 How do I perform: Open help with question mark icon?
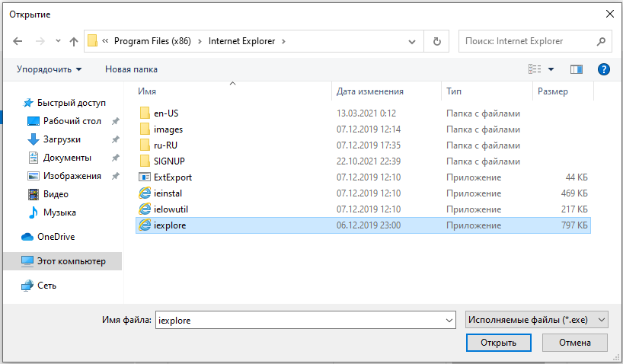[x=603, y=69]
